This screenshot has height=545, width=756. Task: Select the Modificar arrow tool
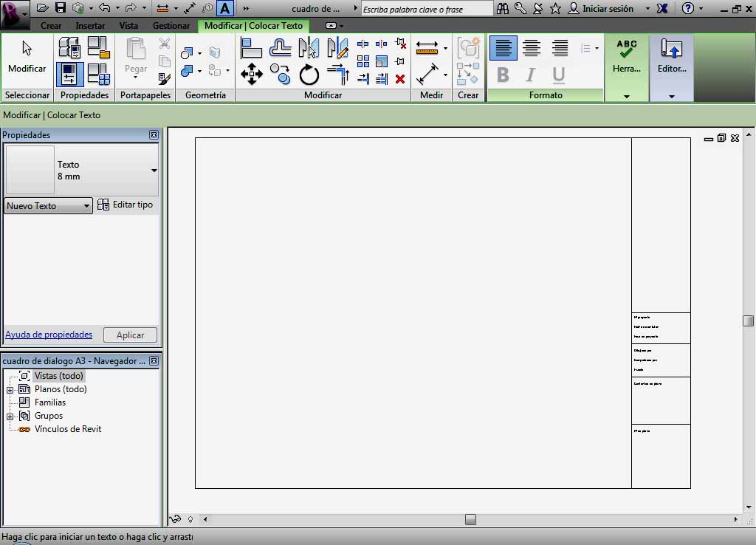point(27,58)
